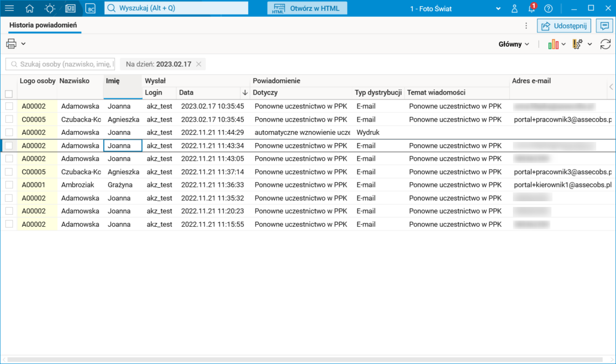Sort by 'Typ dystrybucji' column header

coord(378,93)
